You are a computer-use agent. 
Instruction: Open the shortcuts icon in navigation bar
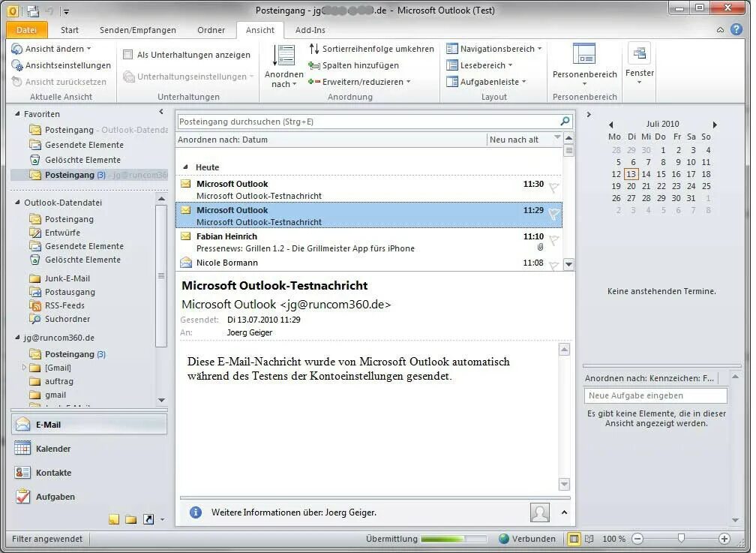point(148,519)
